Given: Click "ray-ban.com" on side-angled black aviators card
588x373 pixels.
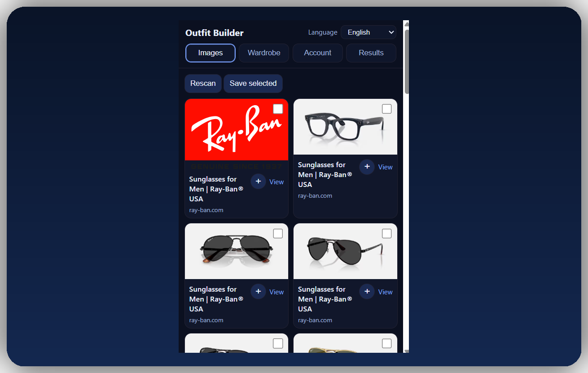Looking at the screenshot, I should click(315, 320).
